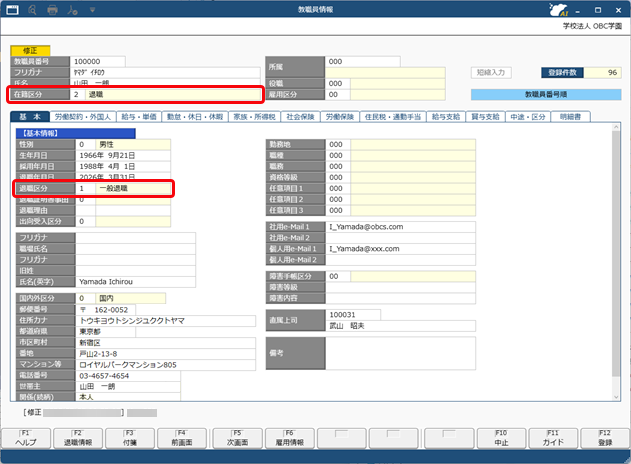The image size is (631, 464).
Task: Click the printer icon in title bar
Action: [x=50, y=10]
